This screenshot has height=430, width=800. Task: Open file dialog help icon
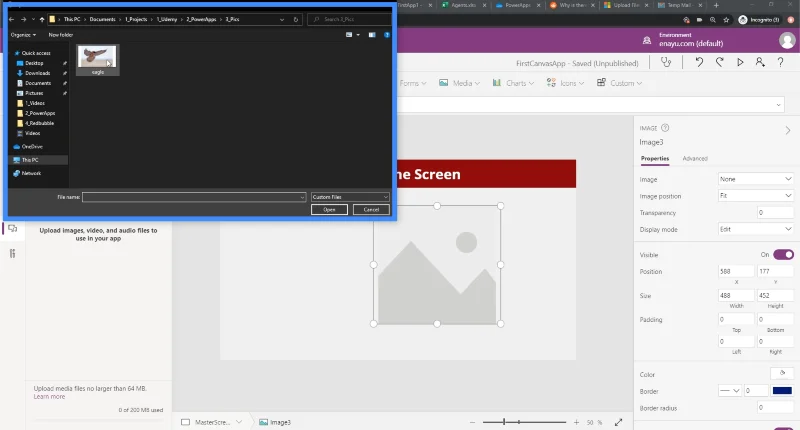tap(387, 35)
